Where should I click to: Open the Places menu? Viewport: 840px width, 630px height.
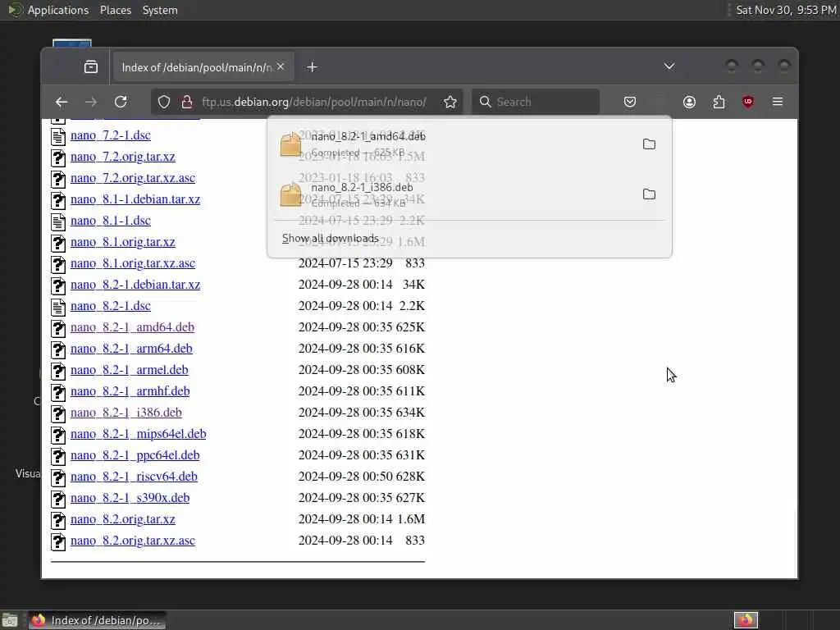(x=116, y=10)
